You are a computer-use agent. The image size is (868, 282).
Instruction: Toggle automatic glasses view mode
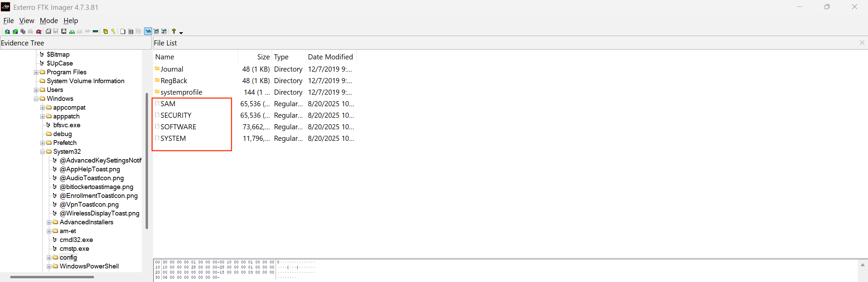(148, 31)
